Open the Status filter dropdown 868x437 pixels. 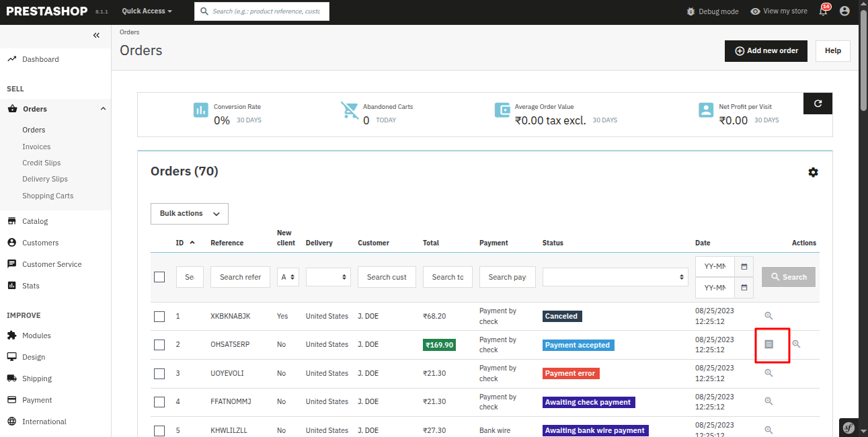(x=615, y=277)
